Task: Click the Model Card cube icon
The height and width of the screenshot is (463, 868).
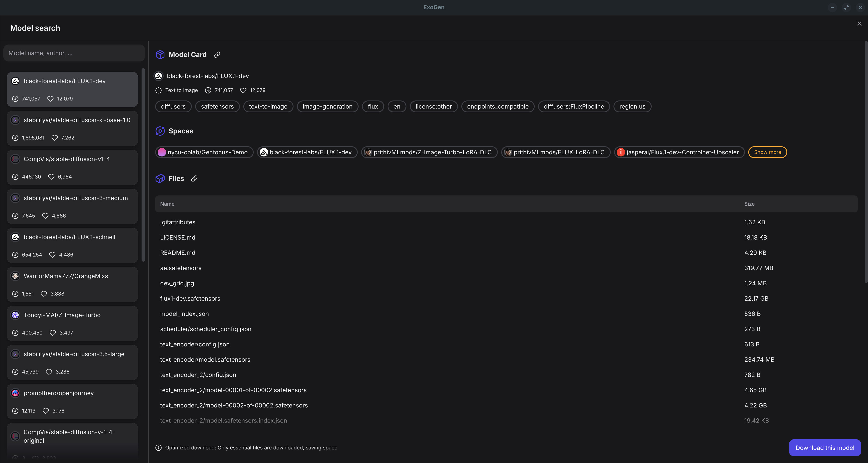Action: (x=160, y=55)
